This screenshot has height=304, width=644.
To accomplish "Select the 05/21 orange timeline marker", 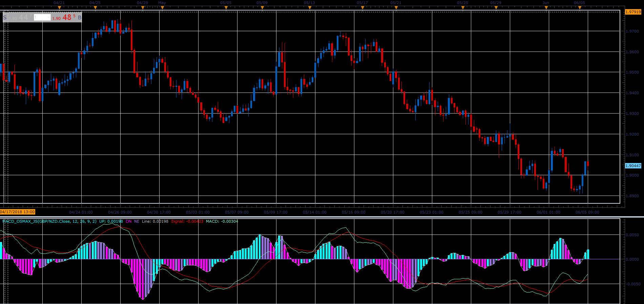I will [396, 7].
